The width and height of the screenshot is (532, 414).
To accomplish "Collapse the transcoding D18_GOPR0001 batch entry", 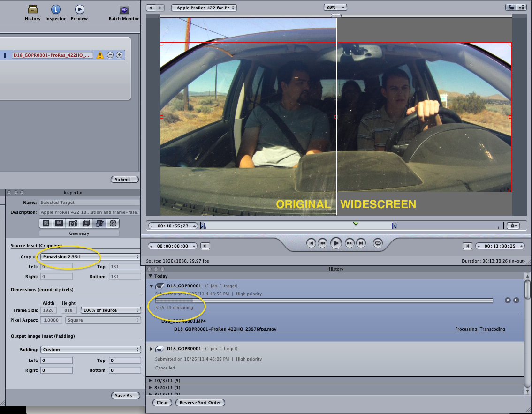I will click(152, 286).
